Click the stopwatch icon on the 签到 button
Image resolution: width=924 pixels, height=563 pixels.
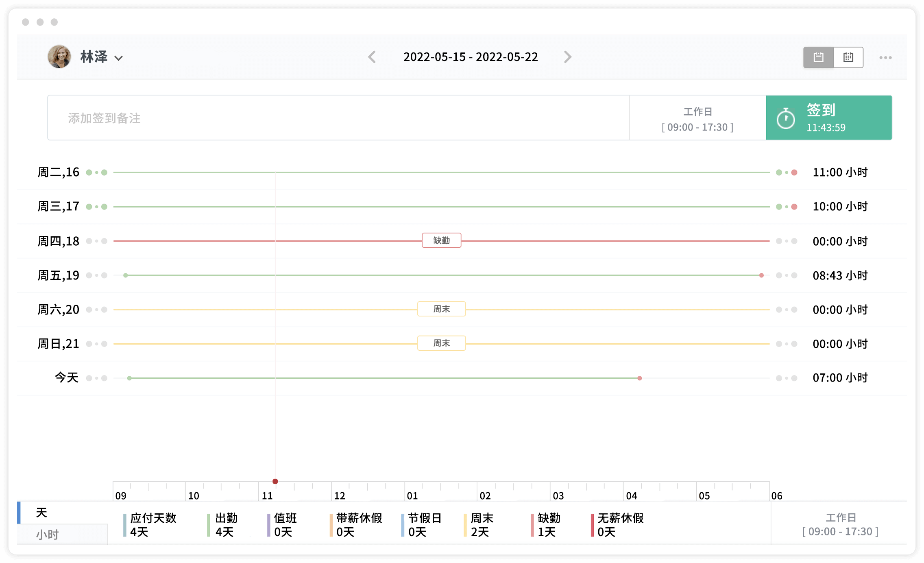pyautogui.click(x=785, y=118)
